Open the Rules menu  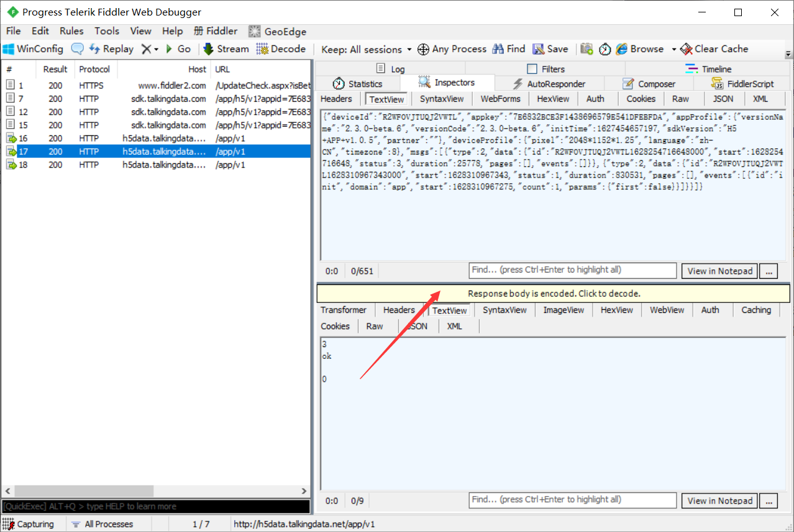coord(71,31)
